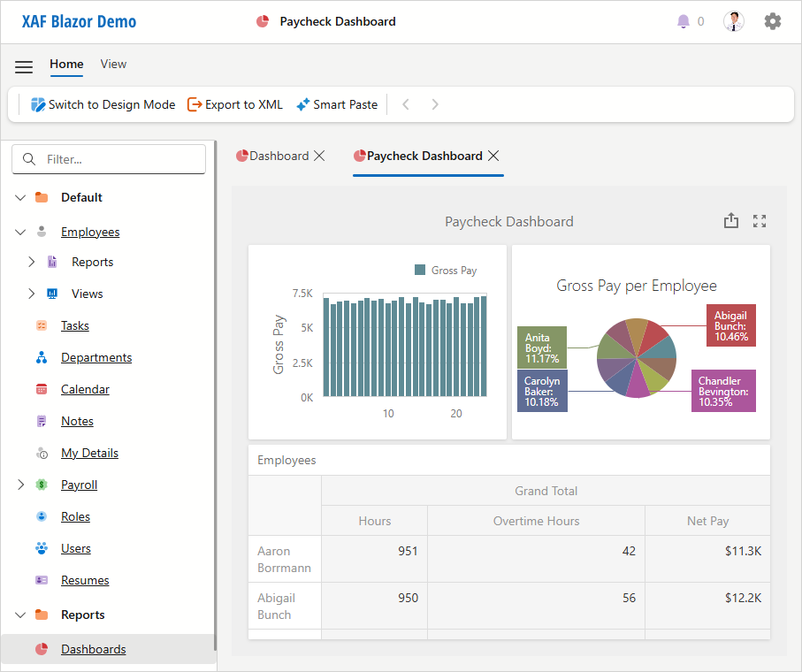This screenshot has height=672, width=802.
Task: Click the Departments hierarchy icon
Action: coord(42,357)
